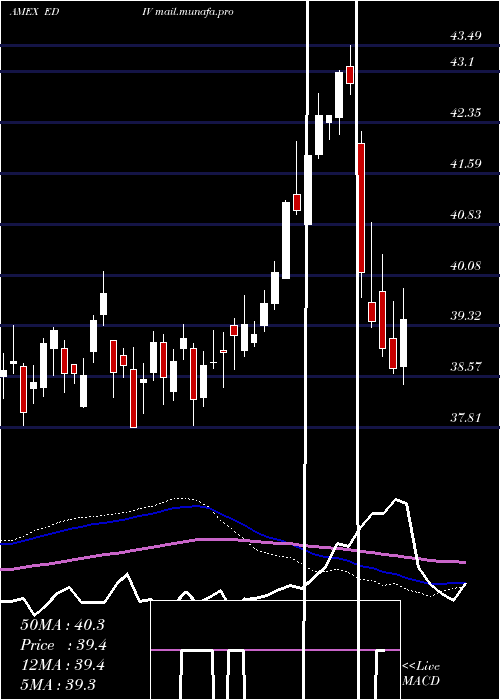Click the 39.32 price level label
500x700 pixels.
(466, 316)
